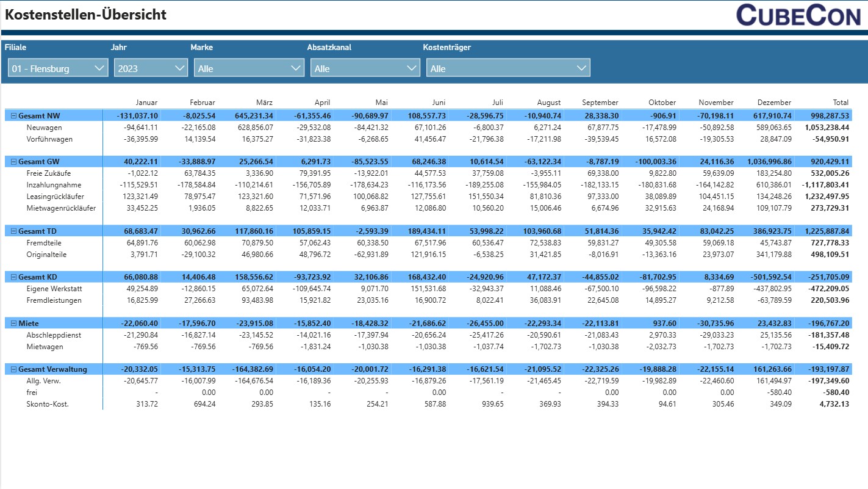
Task: Collapse the Gesamt KD row group
Action: click(13, 277)
